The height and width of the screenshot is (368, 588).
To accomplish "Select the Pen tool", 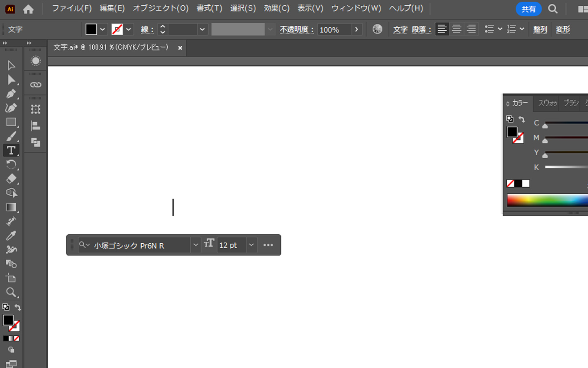I will pos(11,94).
